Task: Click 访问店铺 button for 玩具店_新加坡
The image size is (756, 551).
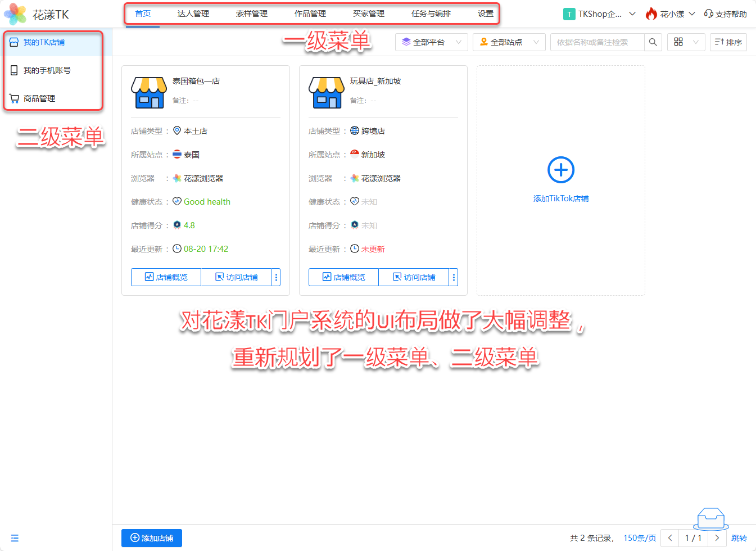Action: pos(414,277)
